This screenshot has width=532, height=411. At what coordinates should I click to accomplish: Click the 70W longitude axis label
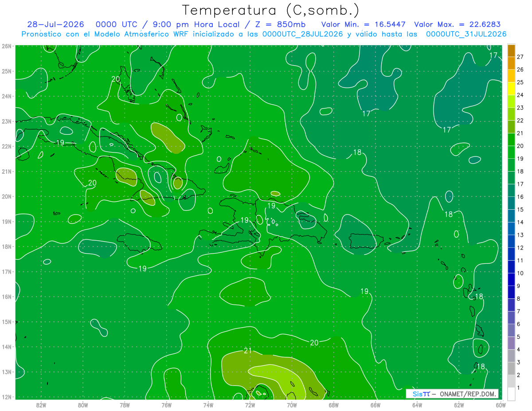pos(292,405)
